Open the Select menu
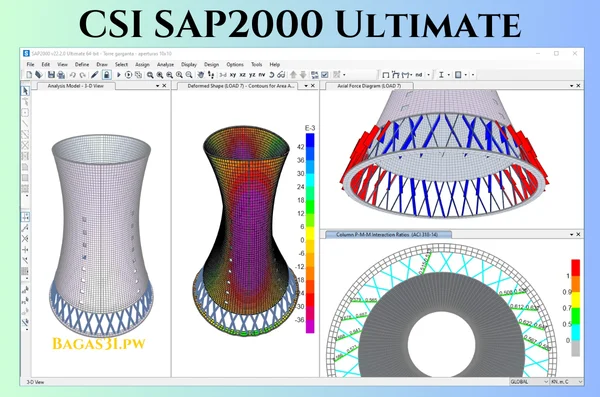The image size is (600, 397). (x=121, y=64)
